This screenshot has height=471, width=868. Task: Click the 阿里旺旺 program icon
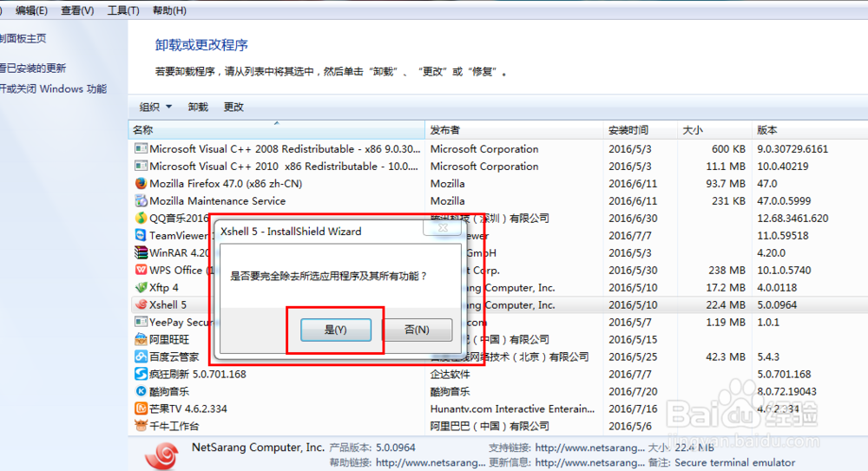click(141, 339)
